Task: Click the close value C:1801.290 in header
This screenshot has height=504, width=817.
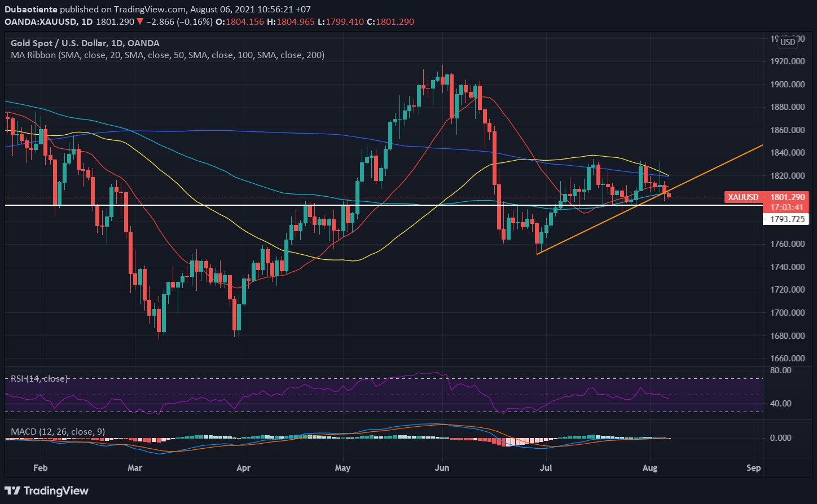Action: [x=392, y=21]
